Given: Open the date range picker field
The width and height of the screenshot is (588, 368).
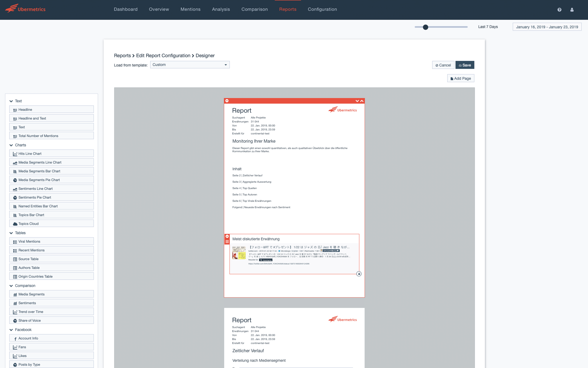Looking at the screenshot, I should tap(547, 27).
